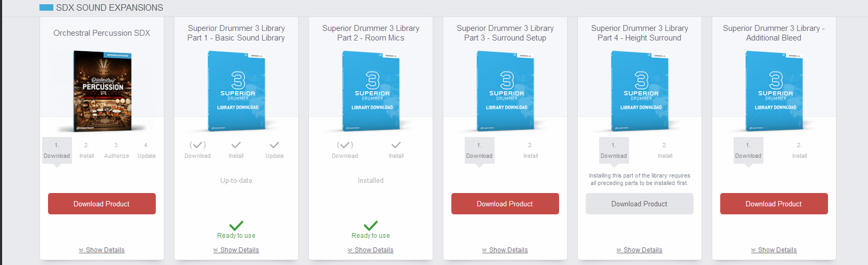Click Superior Drummer Additional Bleed box art
The width and height of the screenshot is (868, 265).
pos(774,91)
